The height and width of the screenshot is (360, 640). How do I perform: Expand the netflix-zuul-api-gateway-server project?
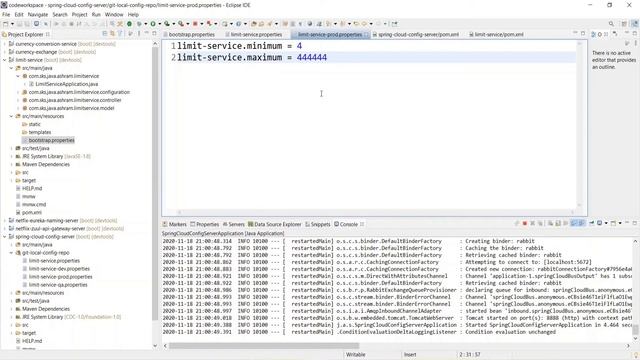[x=4, y=229]
